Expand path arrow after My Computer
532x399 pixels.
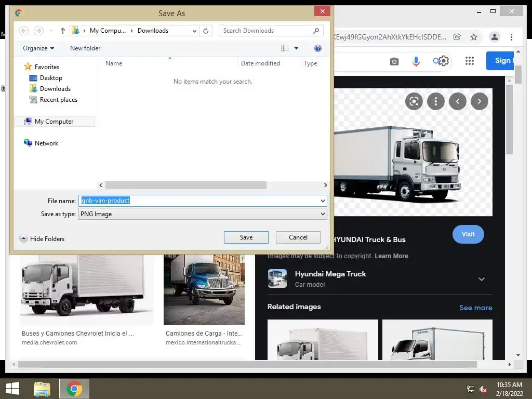[x=131, y=31]
